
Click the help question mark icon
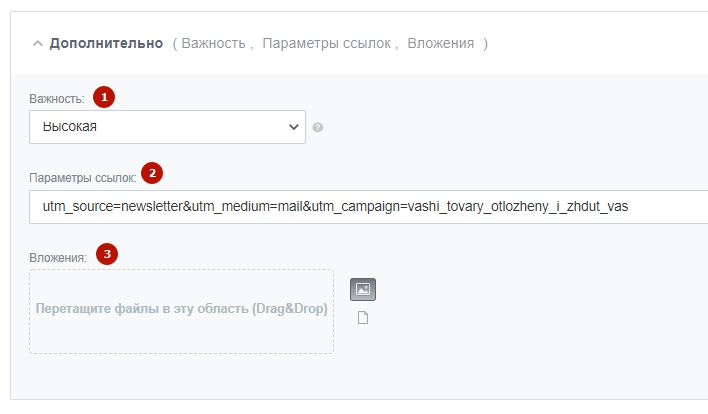(318, 127)
